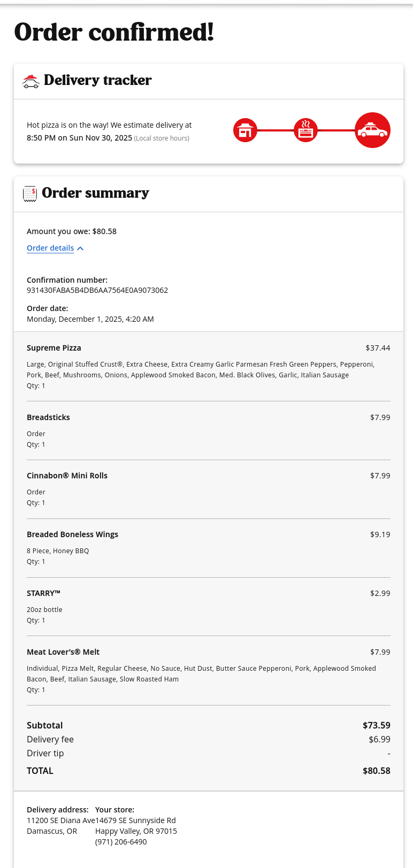Click the Cinnabon Mini Rolls item name
This screenshot has width=413, height=868.
coord(67,476)
